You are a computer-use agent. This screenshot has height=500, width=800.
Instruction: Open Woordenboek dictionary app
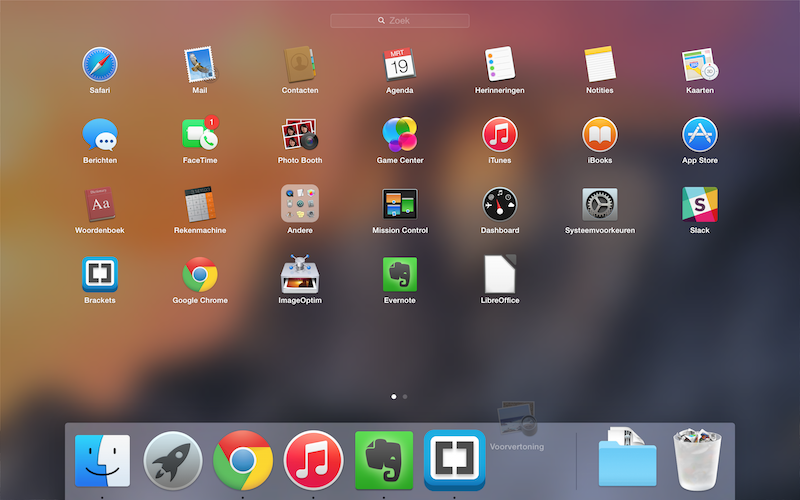pos(100,204)
